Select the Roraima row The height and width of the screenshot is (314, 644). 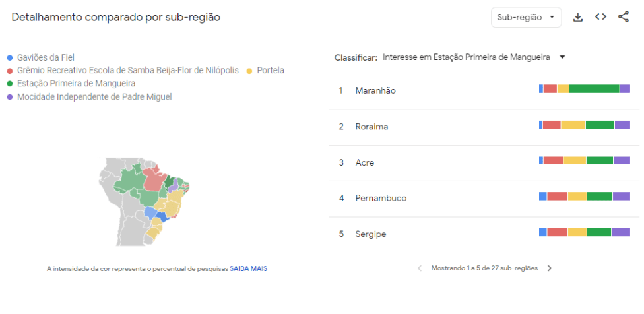pyautogui.click(x=371, y=126)
